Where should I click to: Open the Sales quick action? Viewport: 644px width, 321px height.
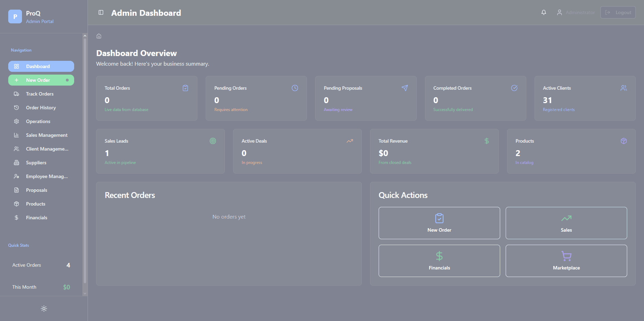[566, 223]
